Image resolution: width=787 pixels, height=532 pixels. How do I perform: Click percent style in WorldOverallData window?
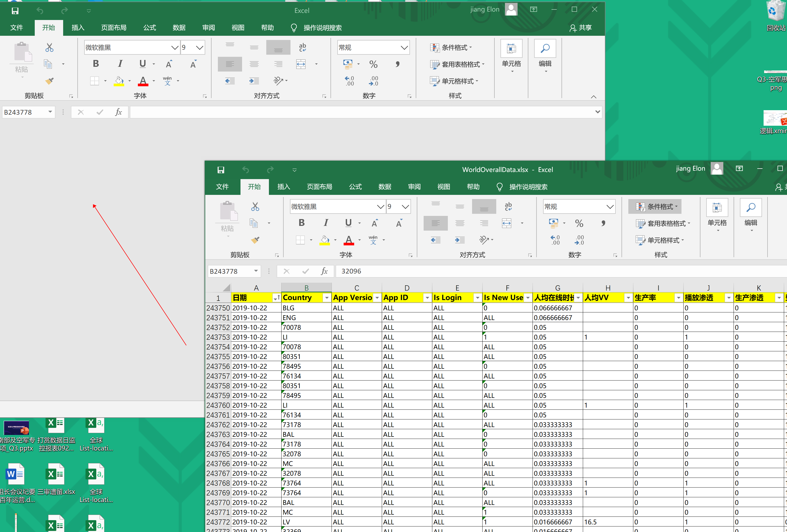tap(579, 223)
